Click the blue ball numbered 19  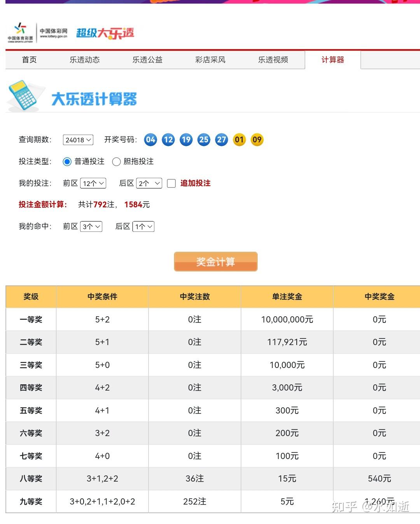pos(185,140)
